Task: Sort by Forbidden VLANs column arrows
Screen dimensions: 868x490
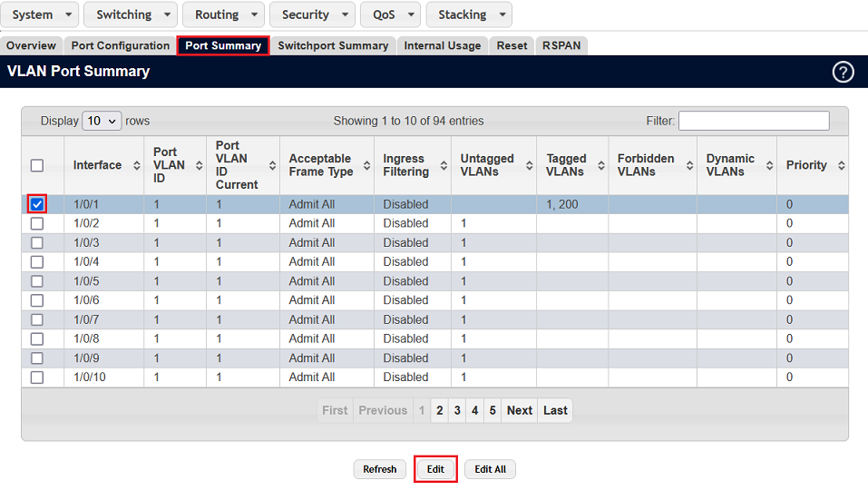Action: coord(689,165)
